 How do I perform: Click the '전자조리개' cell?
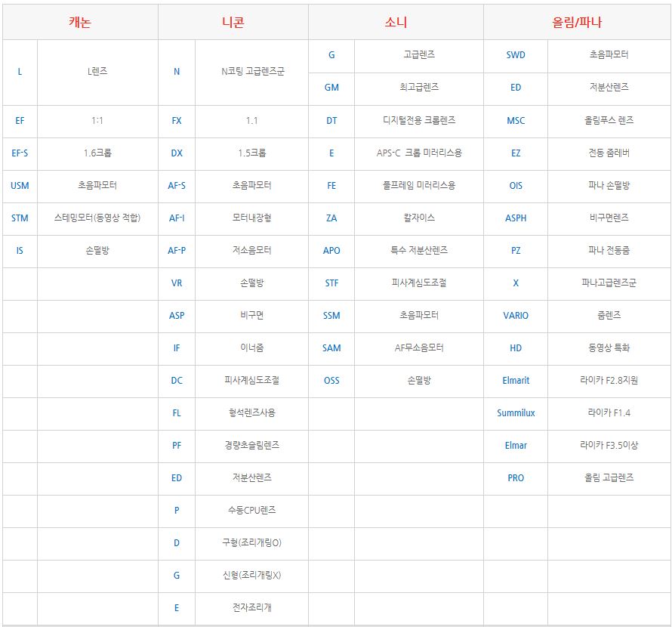(252, 607)
